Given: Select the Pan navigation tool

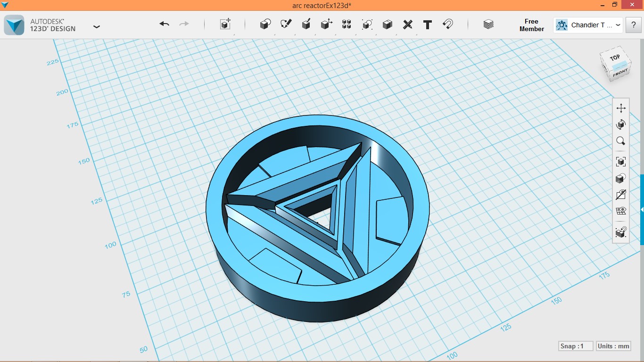Looking at the screenshot, I should 621,108.
